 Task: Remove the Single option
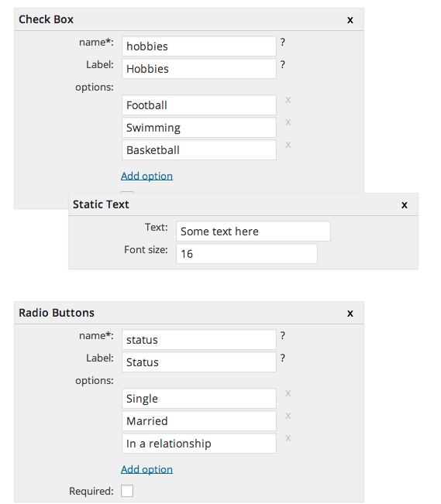click(288, 393)
